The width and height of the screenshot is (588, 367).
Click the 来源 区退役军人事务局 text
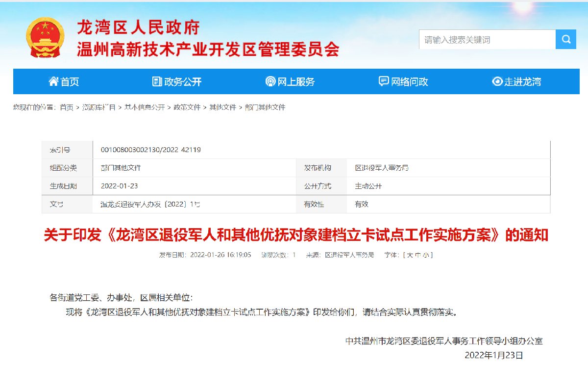click(340, 255)
